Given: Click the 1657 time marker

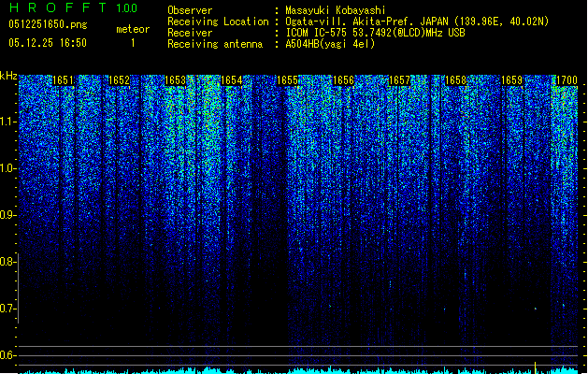Looking at the screenshot, I should click(400, 80).
